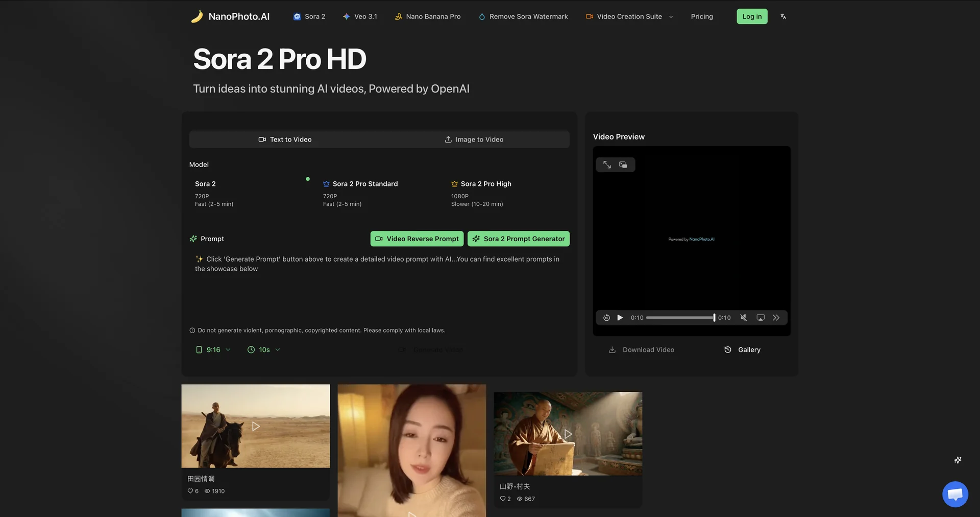980x517 pixels.
Task: Click the floating sparkle AI icon
Action: click(x=958, y=460)
